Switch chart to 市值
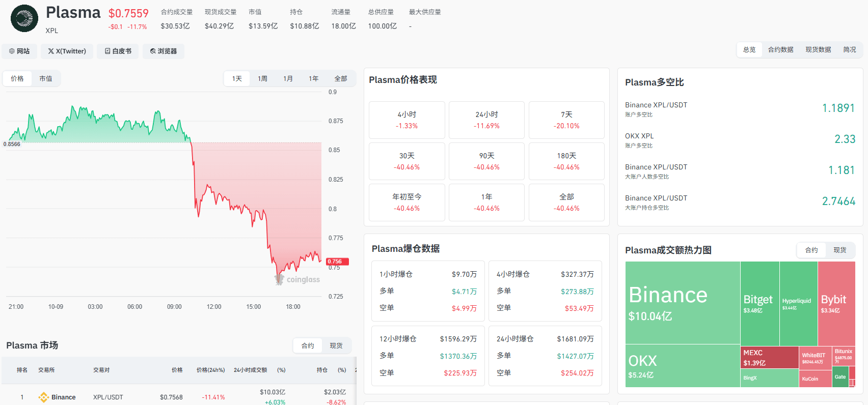868x405 pixels. pos(46,79)
